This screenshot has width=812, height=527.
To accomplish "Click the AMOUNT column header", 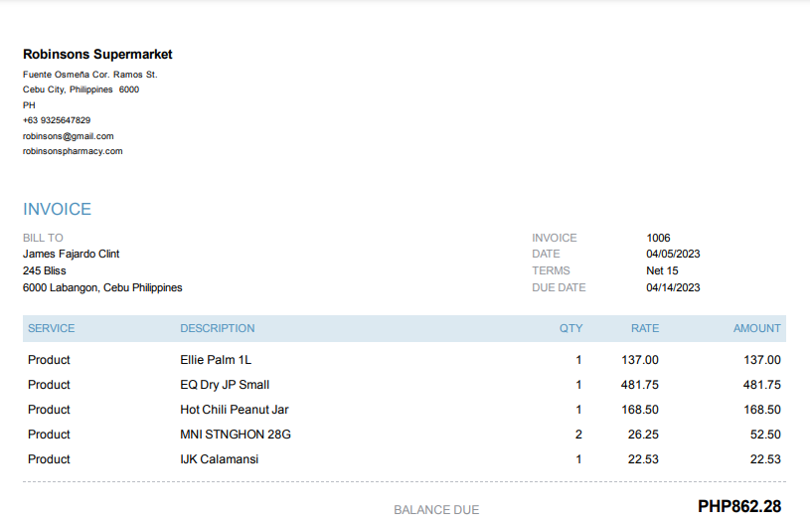I will tap(756, 328).
